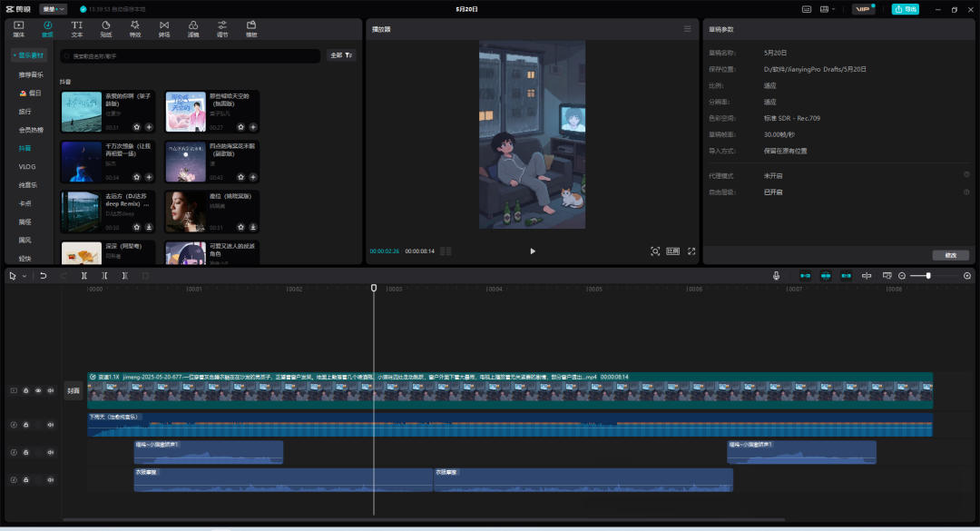Open the Templates (模板) tab

(x=251, y=29)
